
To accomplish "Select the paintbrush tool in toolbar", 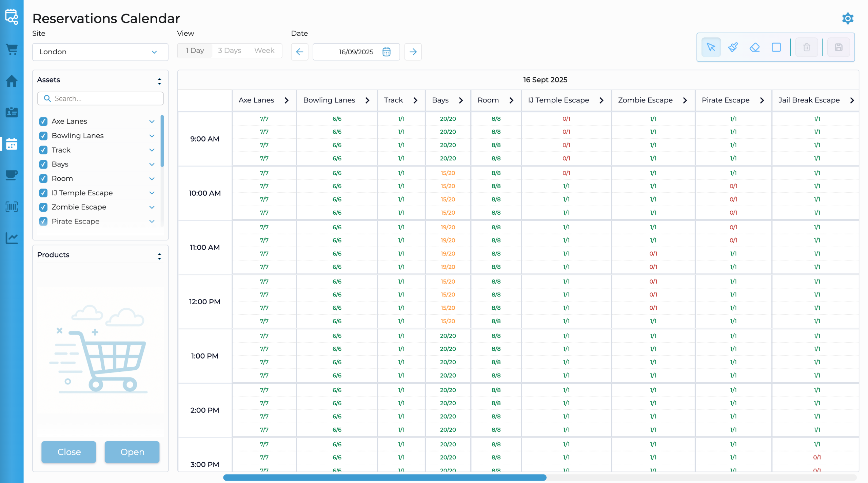I will 733,47.
